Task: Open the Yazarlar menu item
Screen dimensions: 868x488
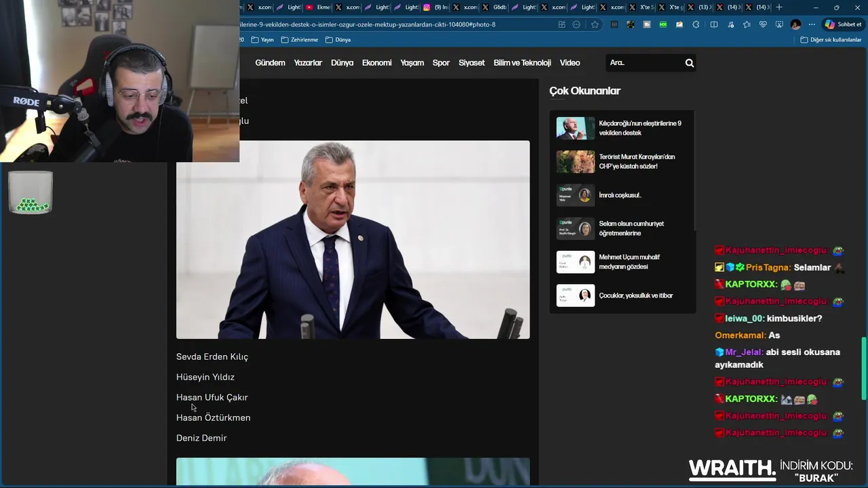Action: pyautogui.click(x=308, y=63)
